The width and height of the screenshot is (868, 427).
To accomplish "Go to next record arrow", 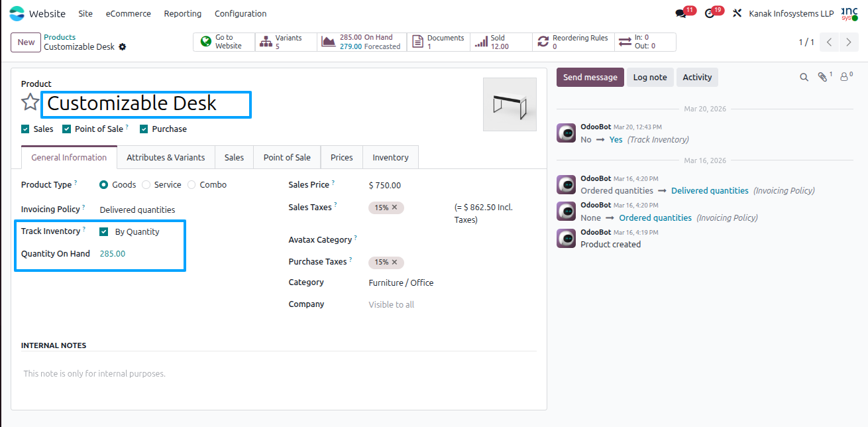I will [x=849, y=42].
